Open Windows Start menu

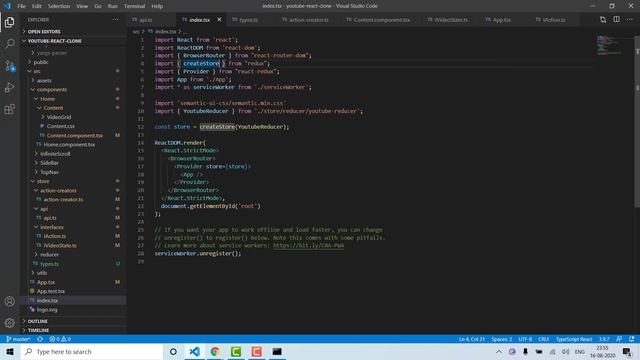point(10,351)
